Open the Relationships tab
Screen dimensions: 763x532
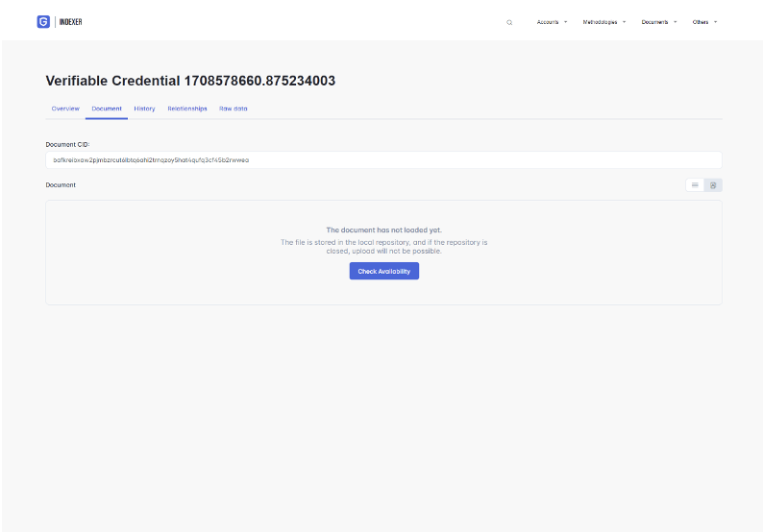pos(186,109)
